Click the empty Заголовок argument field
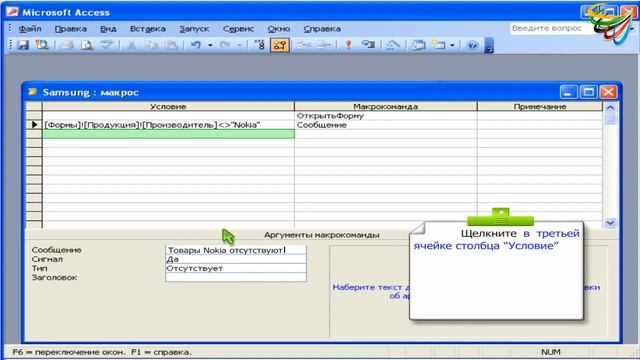Viewport: 640px width, 360px height. 236,277
